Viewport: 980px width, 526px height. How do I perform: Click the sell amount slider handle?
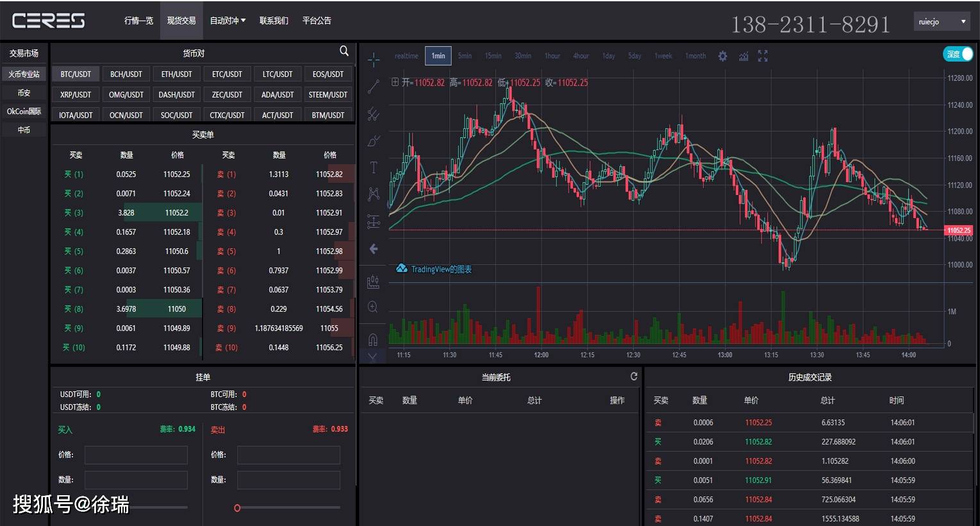click(237, 508)
